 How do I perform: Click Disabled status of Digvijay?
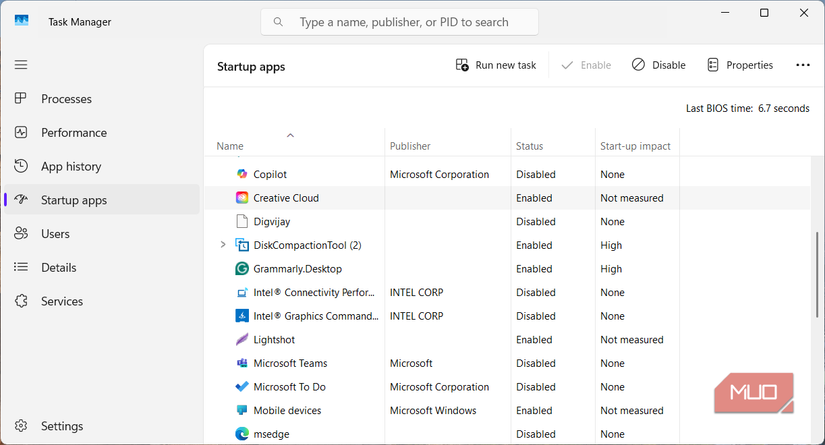coord(536,221)
